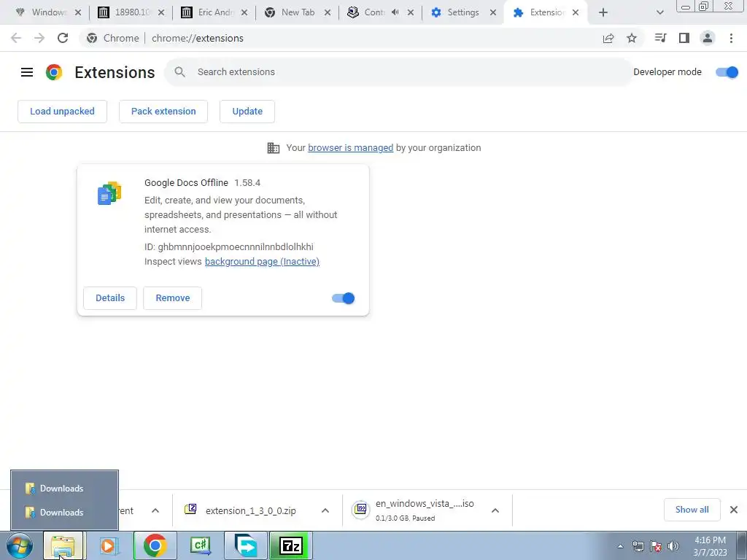This screenshot has height=560, width=747.
Task: Click the managed organization building icon
Action: 274,148
